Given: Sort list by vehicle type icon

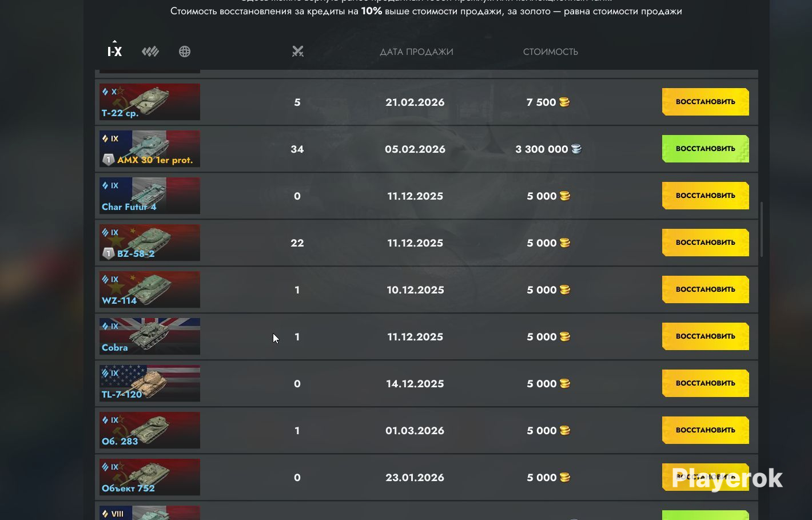Looking at the screenshot, I should [x=150, y=51].
